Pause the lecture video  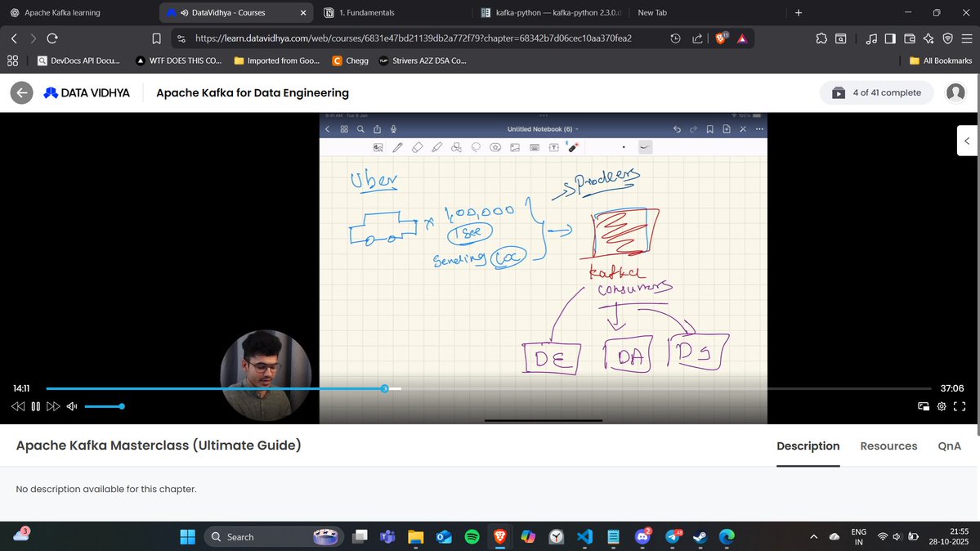[36, 406]
